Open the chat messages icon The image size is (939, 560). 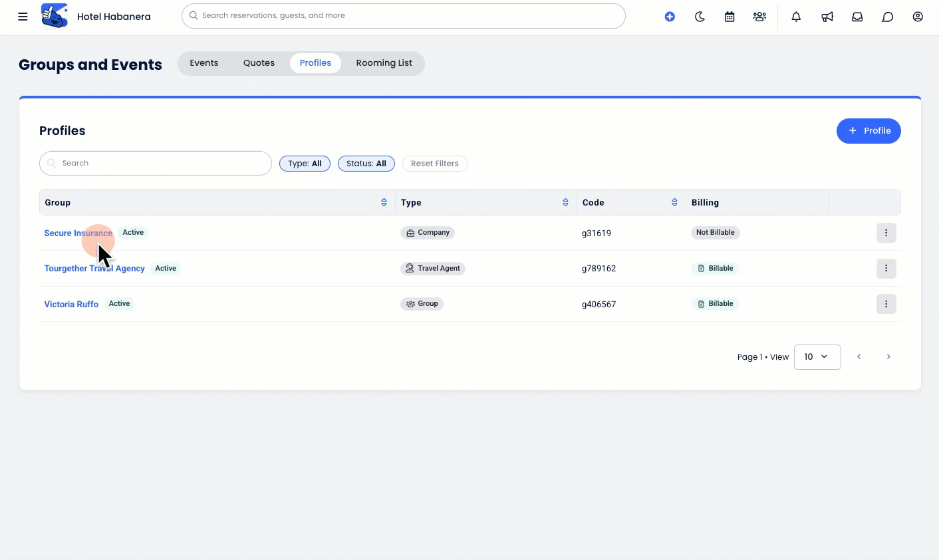pyautogui.click(x=887, y=17)
